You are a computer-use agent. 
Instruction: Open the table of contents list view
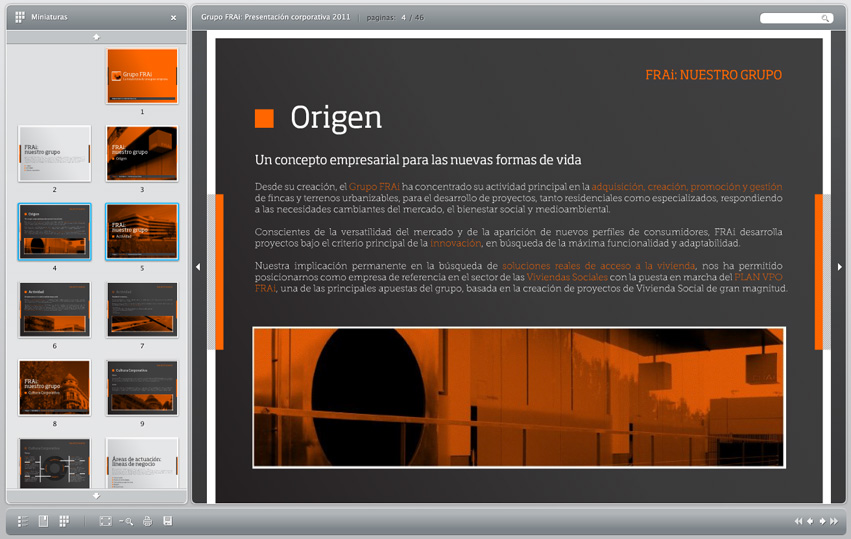[x=22, y=521]
